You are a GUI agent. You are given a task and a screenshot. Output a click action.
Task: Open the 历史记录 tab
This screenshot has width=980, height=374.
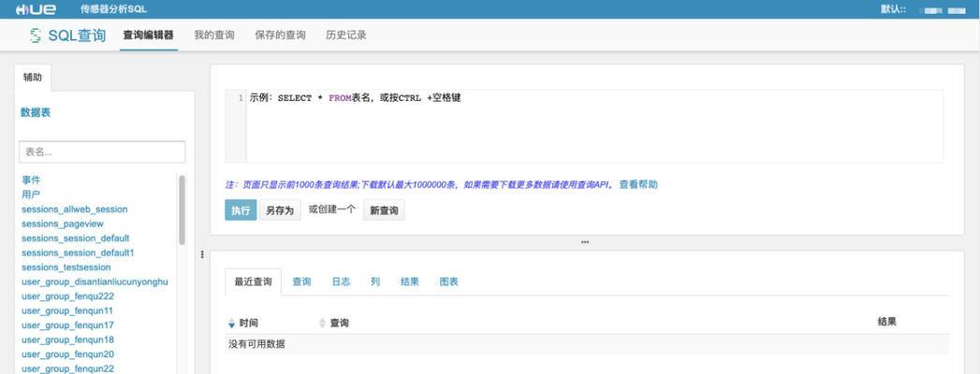click(346, 36)
